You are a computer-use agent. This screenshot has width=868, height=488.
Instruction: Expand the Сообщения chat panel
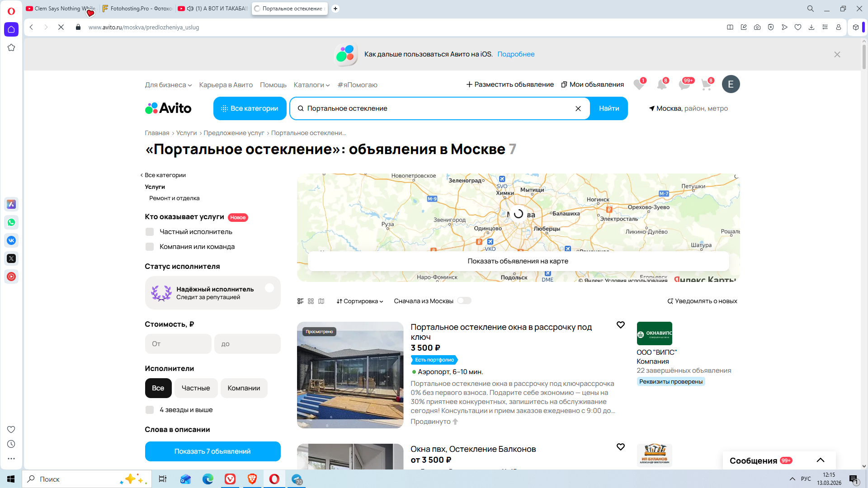(x=820, y=460)
